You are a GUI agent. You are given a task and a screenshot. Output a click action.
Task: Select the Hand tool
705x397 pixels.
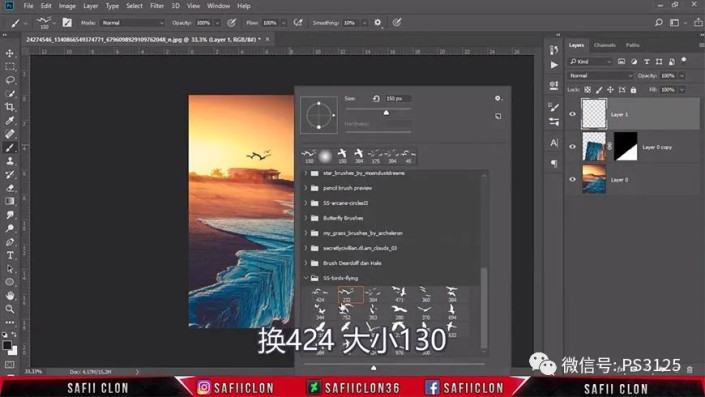(x=9, y=296)
